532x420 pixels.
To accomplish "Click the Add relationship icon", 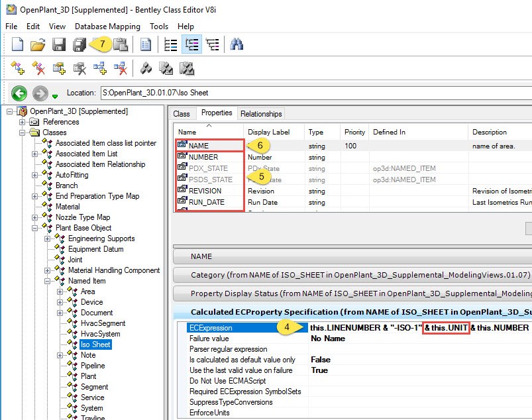I will point(100,68).
